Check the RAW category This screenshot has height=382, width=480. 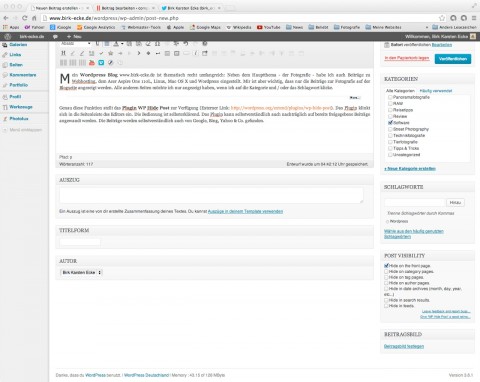coord(390,104)
